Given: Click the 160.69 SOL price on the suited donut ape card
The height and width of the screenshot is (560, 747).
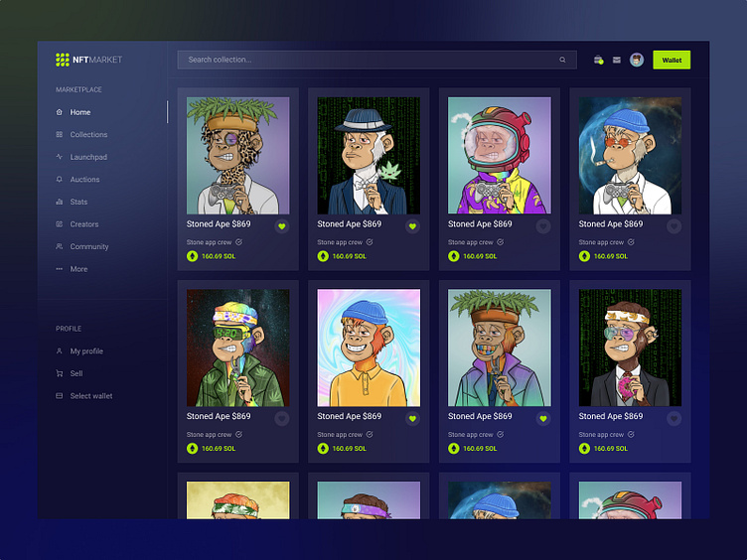Looking at the screenshot, I should [610, 449].
